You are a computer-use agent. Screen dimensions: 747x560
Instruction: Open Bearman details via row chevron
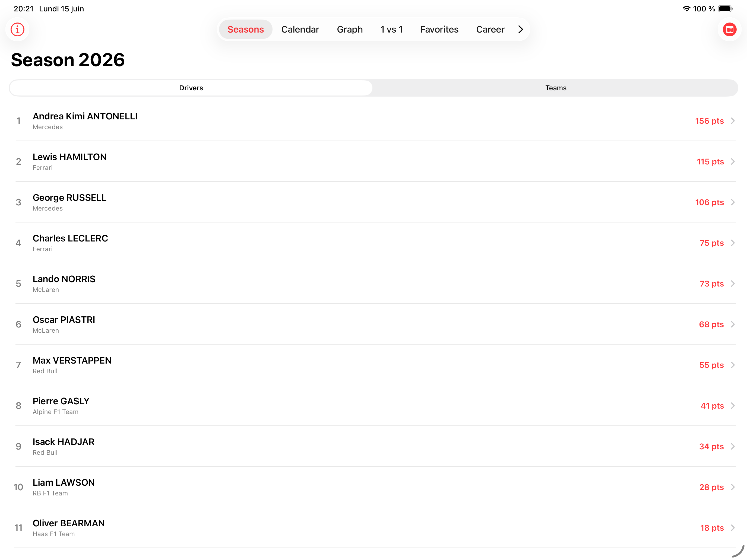click(x=733, y=528)
